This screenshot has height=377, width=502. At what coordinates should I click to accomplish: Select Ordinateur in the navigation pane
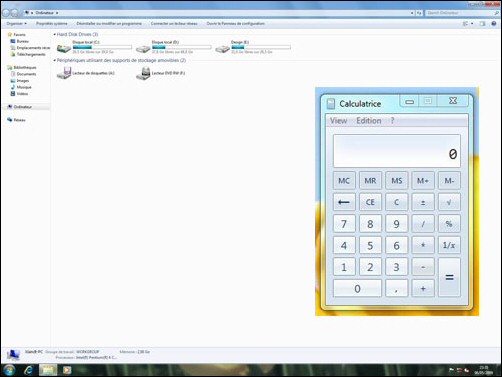point(22,107)
